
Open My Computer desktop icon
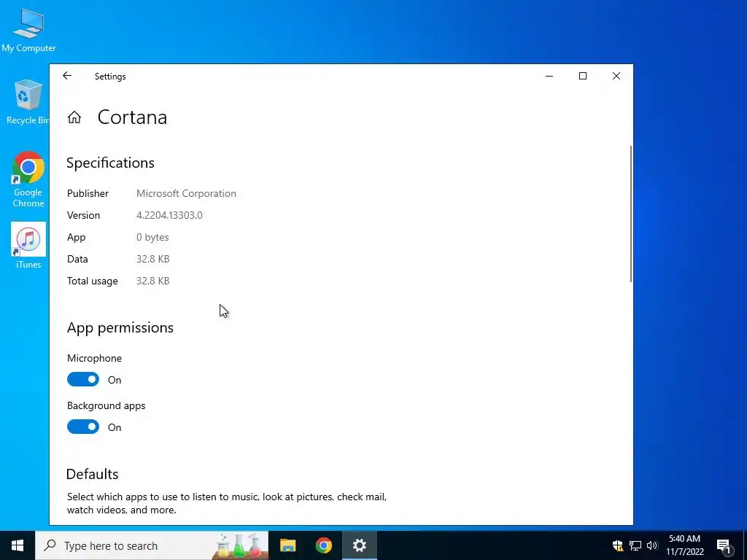(28, 31)
